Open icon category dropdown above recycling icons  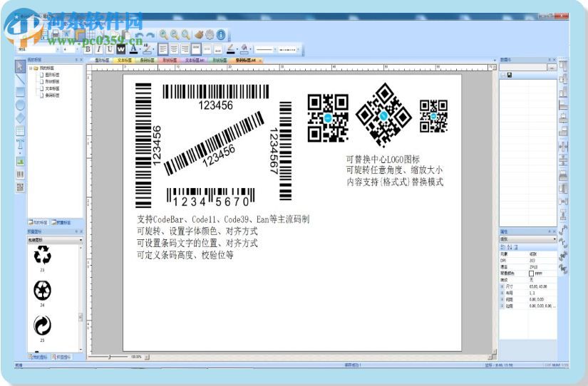point(55,240)
